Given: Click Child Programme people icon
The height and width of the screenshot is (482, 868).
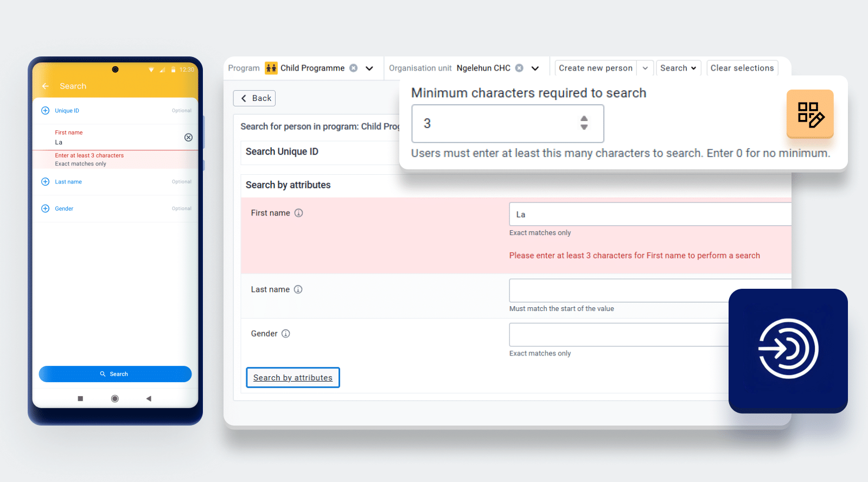Looking at the screenshot, I should [271, 68].
